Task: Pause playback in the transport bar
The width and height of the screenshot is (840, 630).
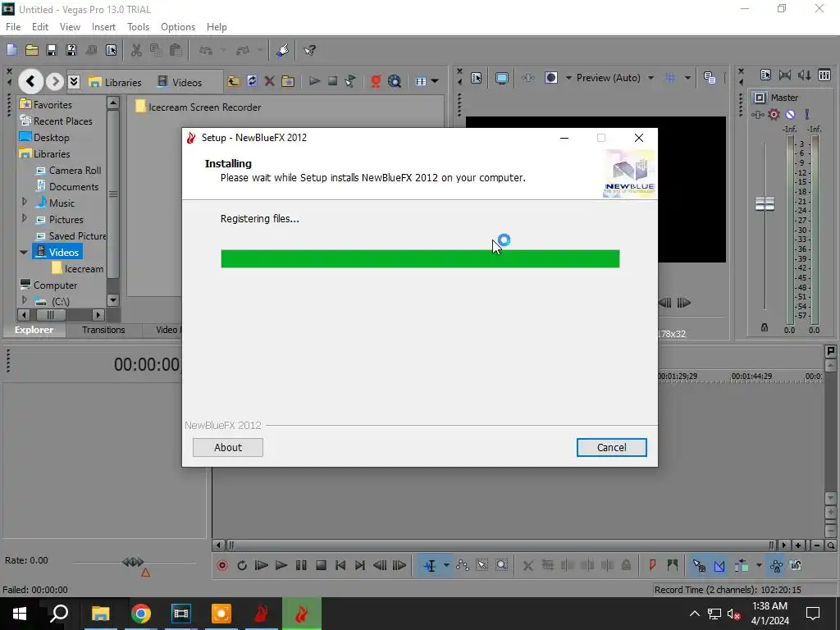Action: click(x=301, y=565)
